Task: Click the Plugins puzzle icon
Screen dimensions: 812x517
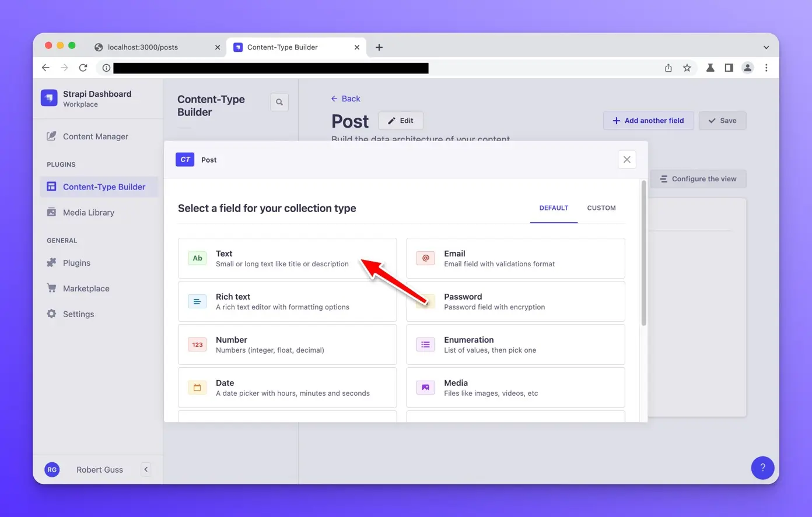Action: [51, 263]
